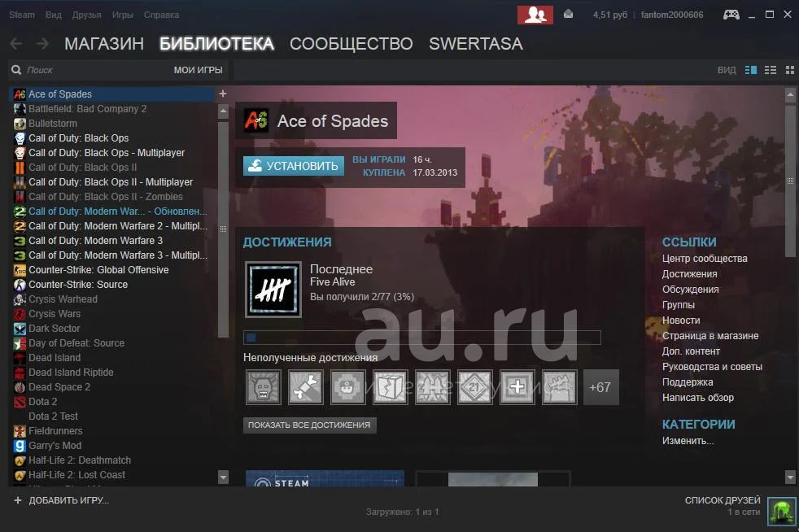The height and width of the screenshot is (532, 799).
Task: Open the skull-face locked achievement
Action: [x=264, y=387]
